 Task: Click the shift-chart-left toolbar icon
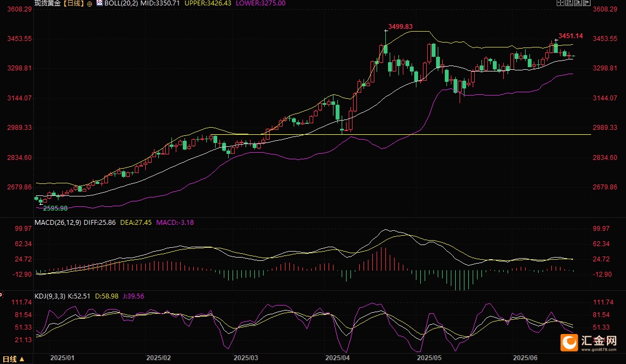coord(569,3)
